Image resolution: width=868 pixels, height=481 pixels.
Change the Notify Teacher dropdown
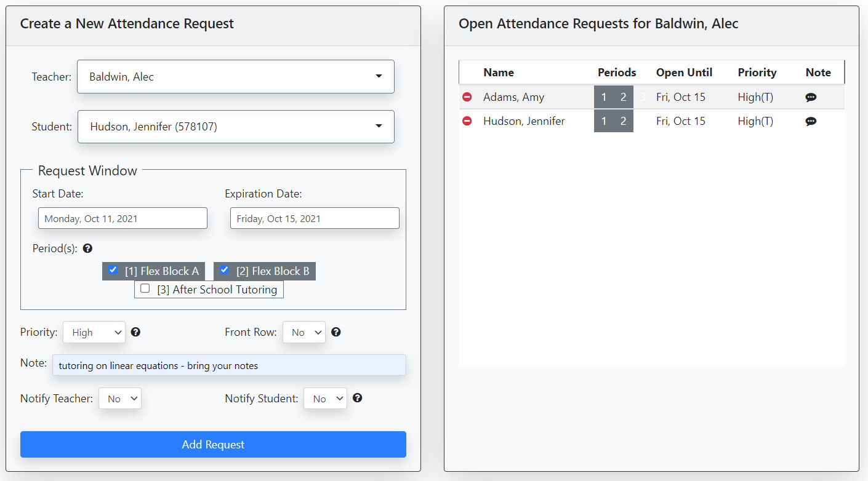coord(120,398)
